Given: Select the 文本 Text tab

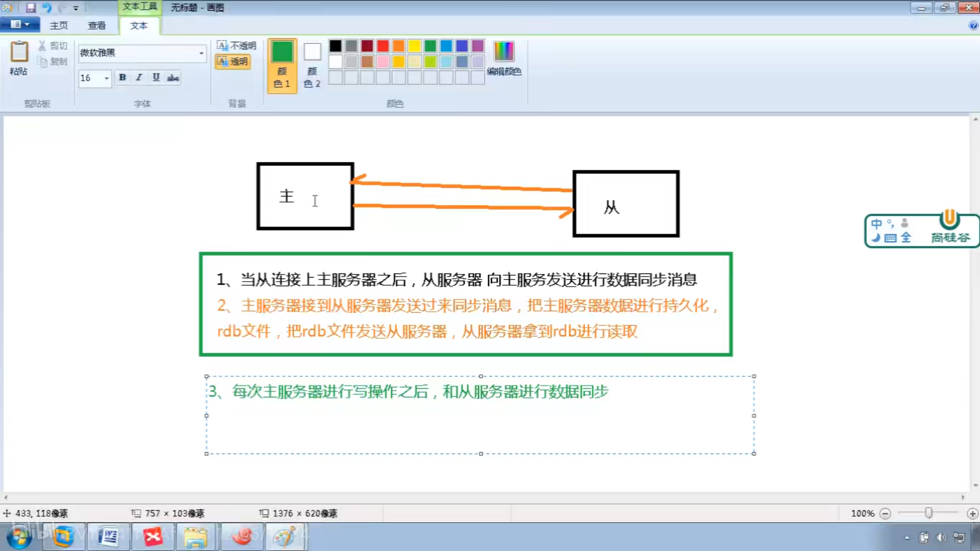Looking at the screenshot, I should (139, 26).
